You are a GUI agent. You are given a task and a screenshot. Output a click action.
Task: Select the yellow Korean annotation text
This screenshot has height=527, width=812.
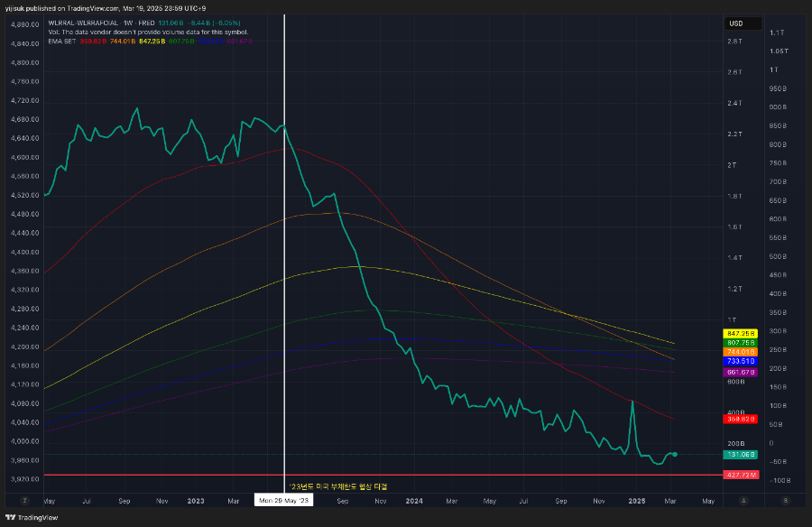click(337, 486)
